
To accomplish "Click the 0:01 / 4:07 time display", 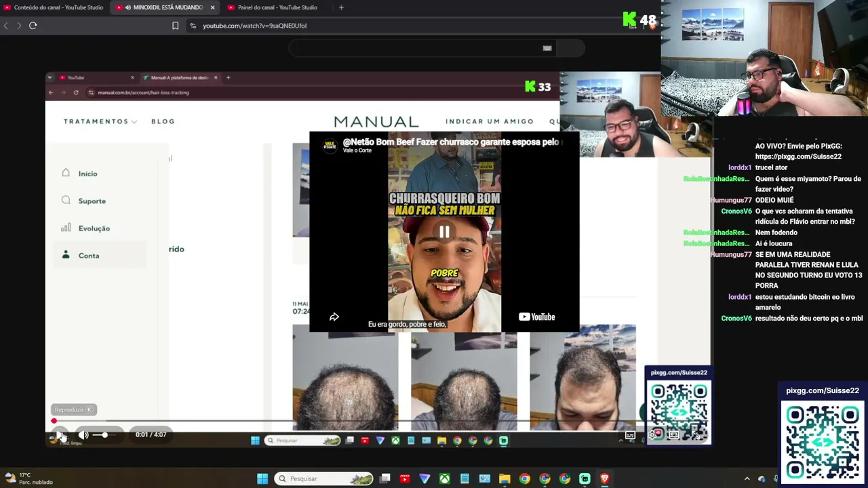I will coord(151,434).
